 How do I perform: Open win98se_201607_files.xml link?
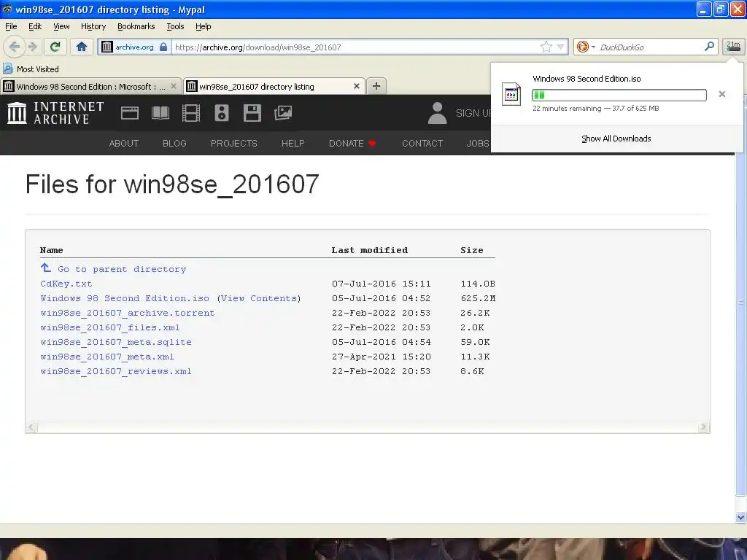pos(110,327)
